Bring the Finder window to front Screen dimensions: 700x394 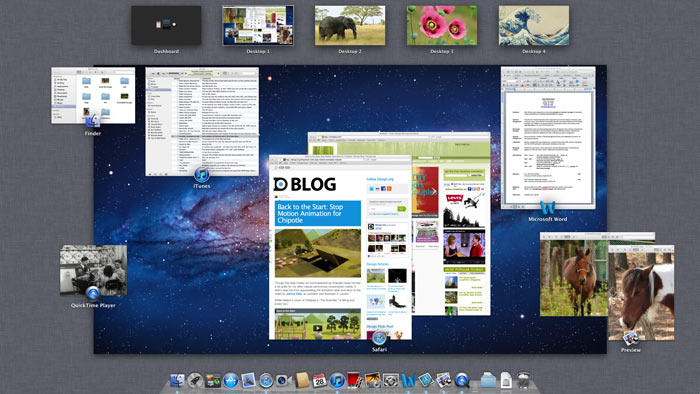tap(93, 95)
